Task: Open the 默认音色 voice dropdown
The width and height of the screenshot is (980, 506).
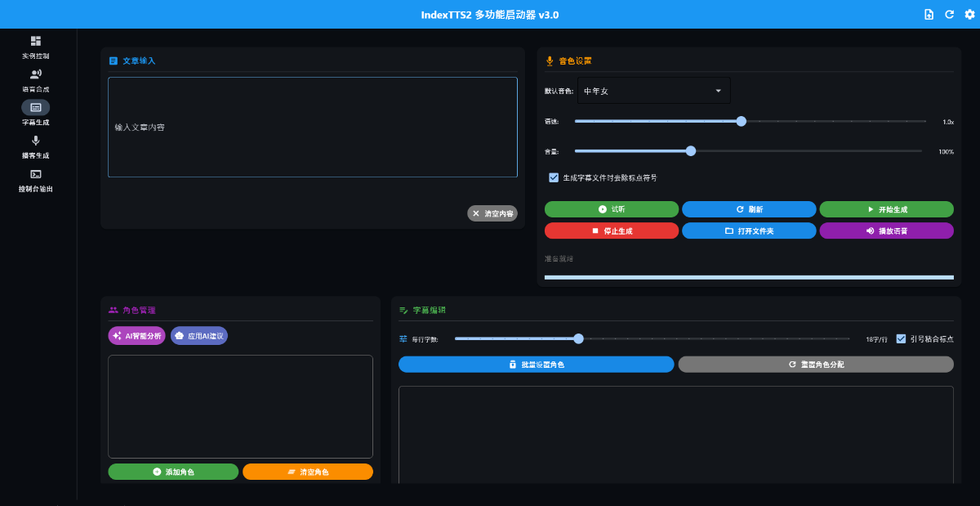Action: click(653, 91)
